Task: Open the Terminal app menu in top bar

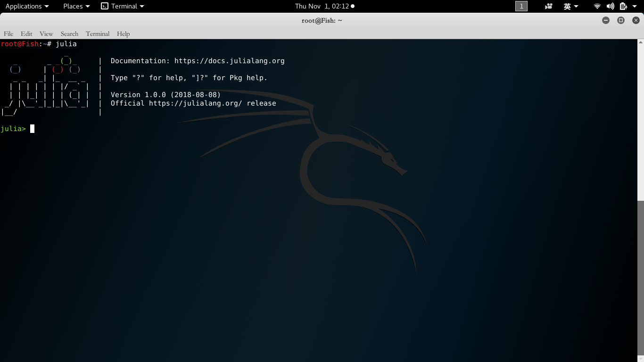Action: pyautogui.click(x=123, y=6)
